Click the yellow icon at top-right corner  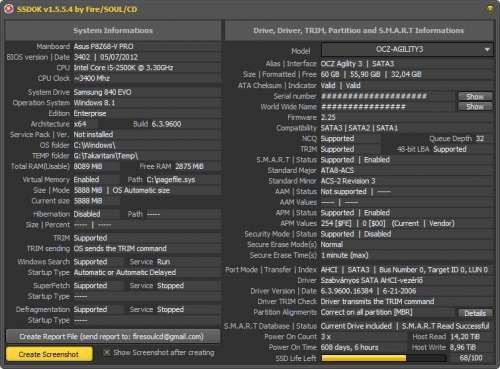coord(490,9)
